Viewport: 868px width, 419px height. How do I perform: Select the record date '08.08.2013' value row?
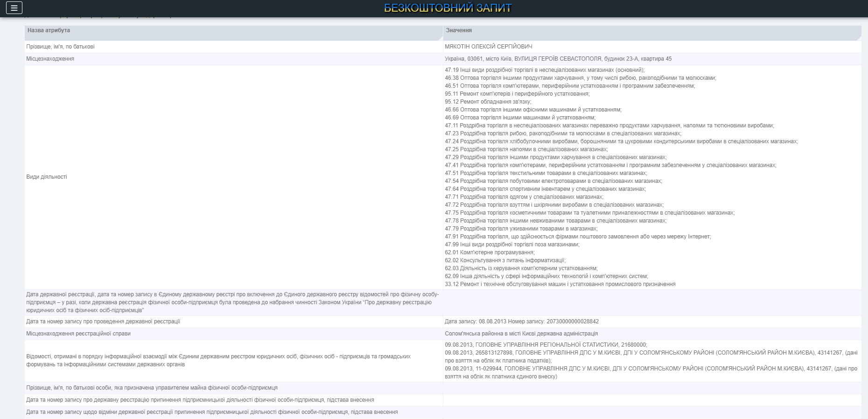click(521, 321)
